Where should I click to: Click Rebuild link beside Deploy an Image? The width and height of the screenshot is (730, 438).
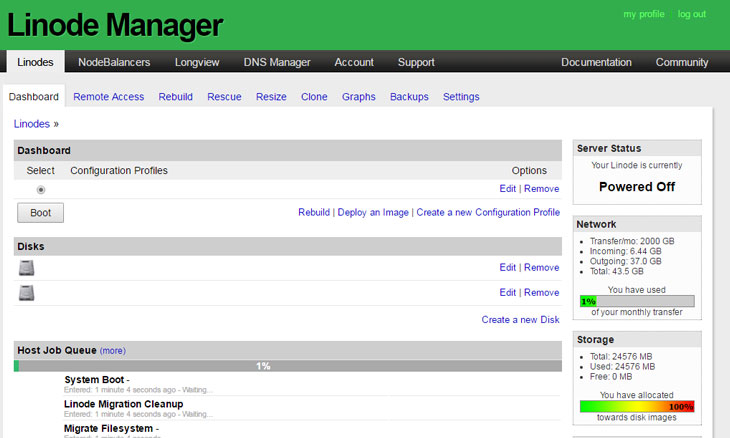(x=314, y=212)
